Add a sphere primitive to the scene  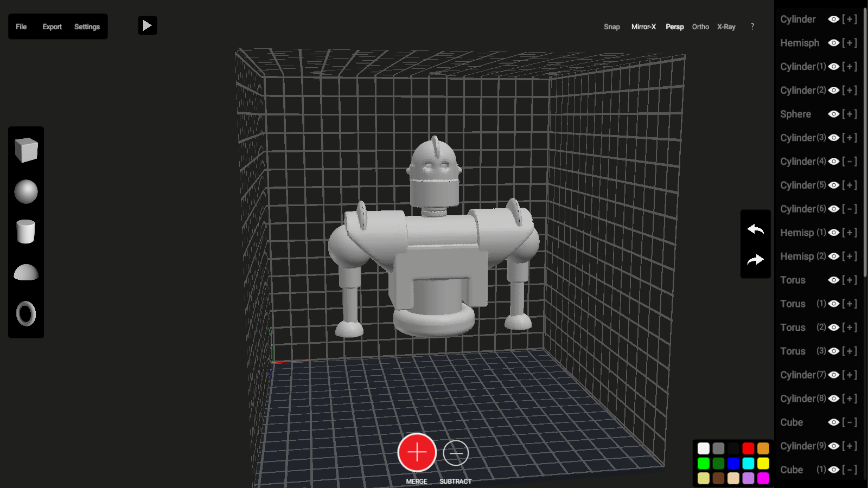tap(26, 192)
